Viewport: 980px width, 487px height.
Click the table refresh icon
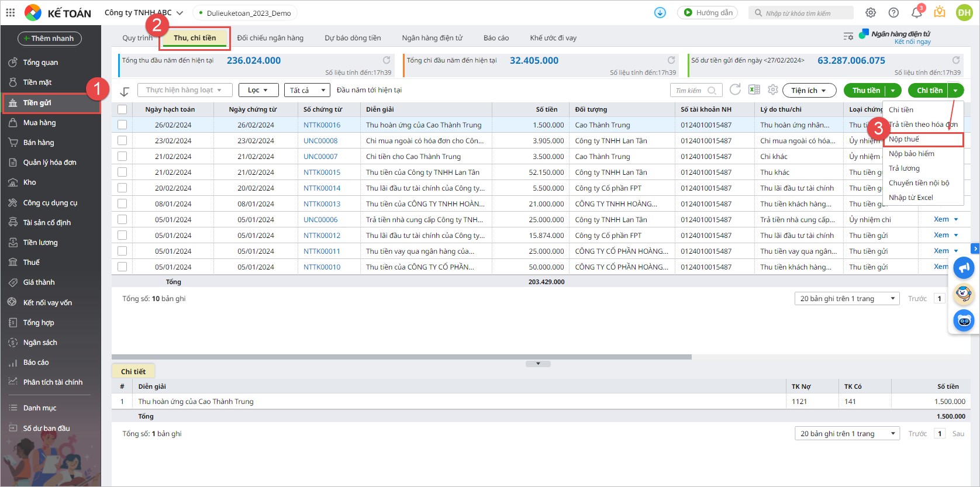click(x=736, y=89)
